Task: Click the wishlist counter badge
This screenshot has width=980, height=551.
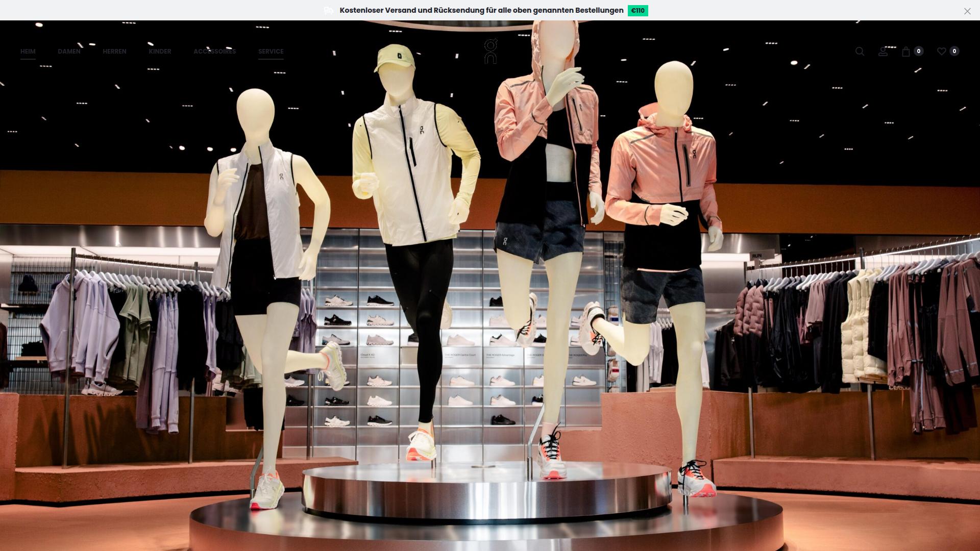Action: (x=954, y=51)
